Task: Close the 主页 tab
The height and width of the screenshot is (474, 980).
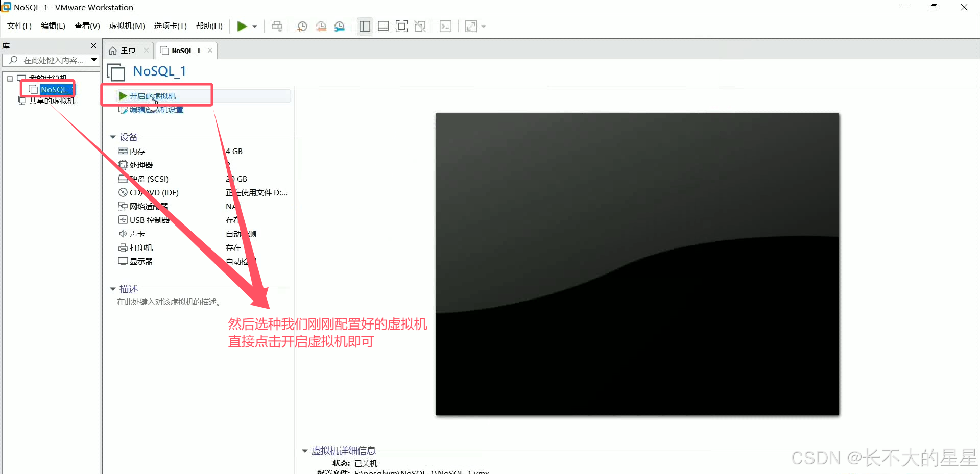Action: [x=146, y=50]
